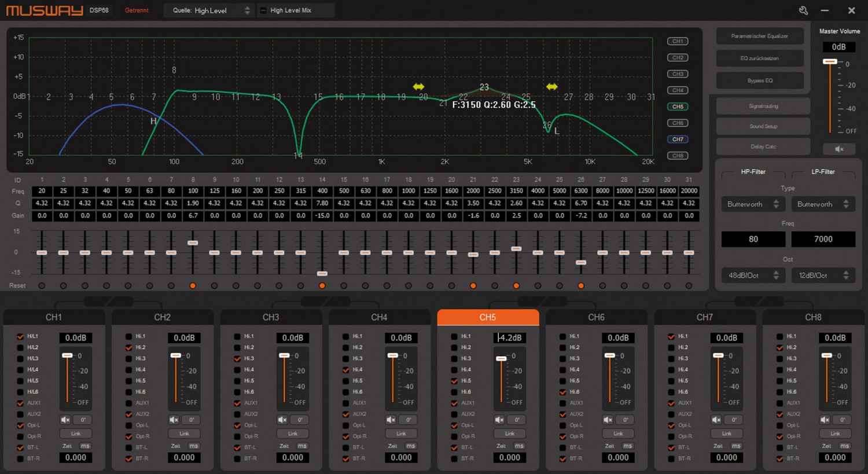
Task: Uncheck Opt-L input on CH7
Action: click(x=671, y=425)
